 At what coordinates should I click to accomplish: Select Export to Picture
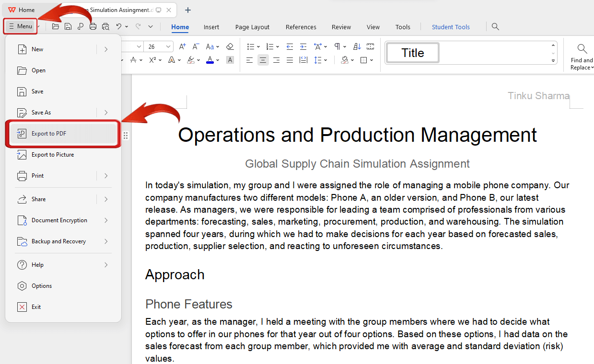pyautogui.click(x=63, y=155)
